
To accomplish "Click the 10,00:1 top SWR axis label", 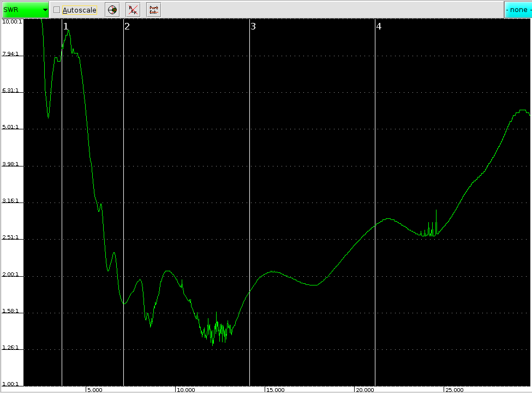I will coord(11,21).
